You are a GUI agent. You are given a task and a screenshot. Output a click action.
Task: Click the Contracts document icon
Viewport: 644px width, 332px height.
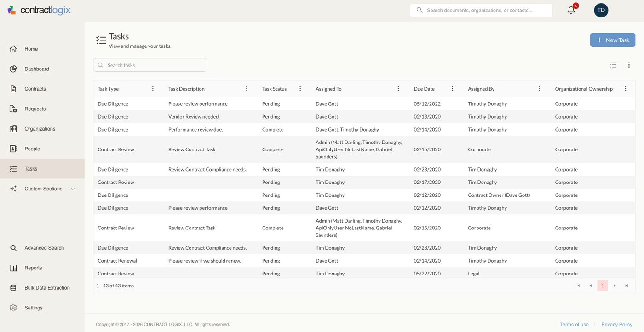[13, 89]
